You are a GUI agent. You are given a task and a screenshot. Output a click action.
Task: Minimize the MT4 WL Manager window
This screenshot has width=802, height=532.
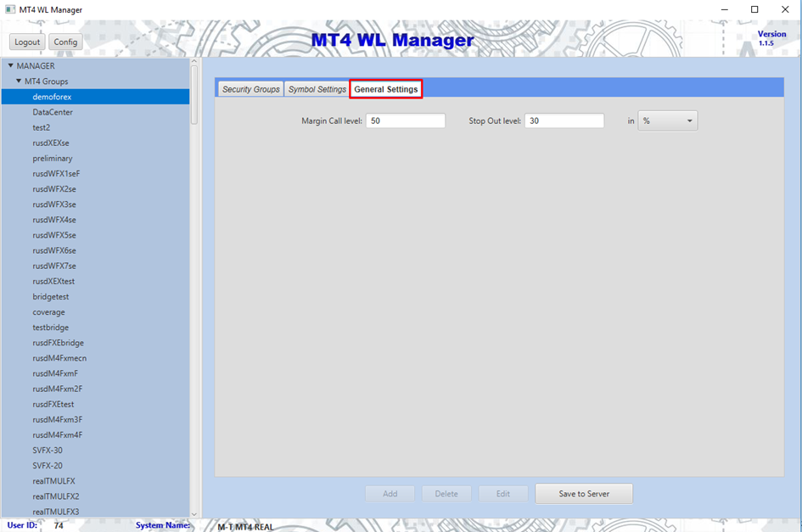(724, 9)
